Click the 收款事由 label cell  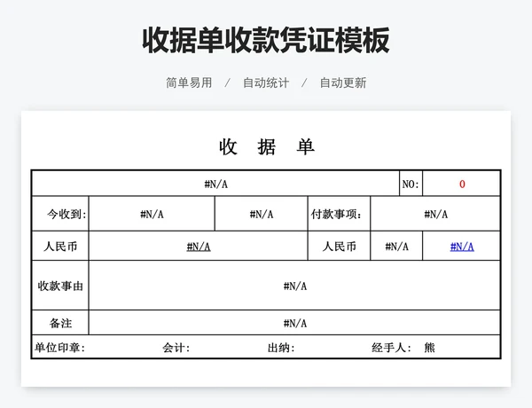pyautogui.click(x=60, y=286)
